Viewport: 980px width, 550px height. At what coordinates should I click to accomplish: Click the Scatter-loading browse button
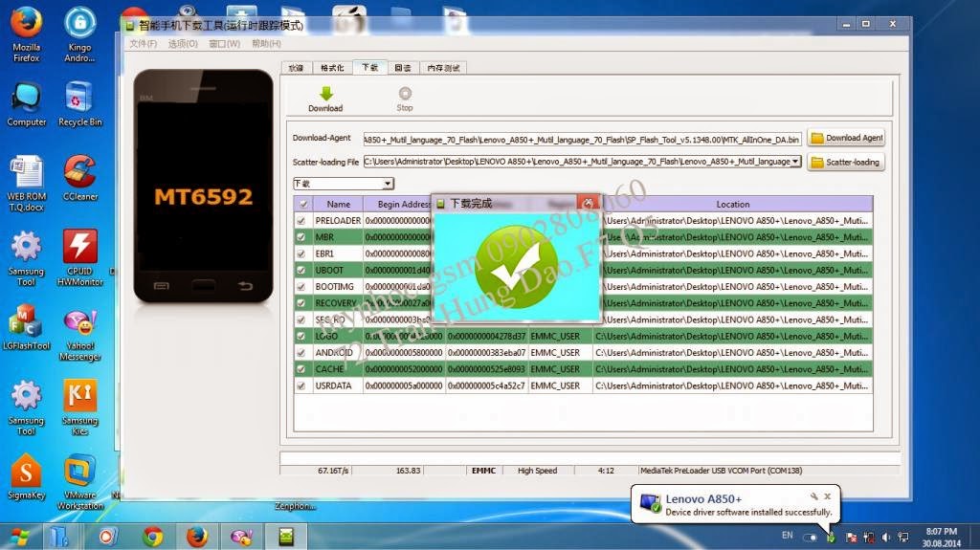[846, 162]
